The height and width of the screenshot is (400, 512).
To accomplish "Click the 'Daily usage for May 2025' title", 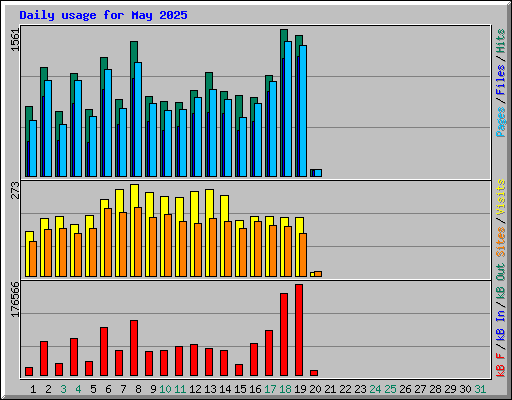I will [103, 15].
